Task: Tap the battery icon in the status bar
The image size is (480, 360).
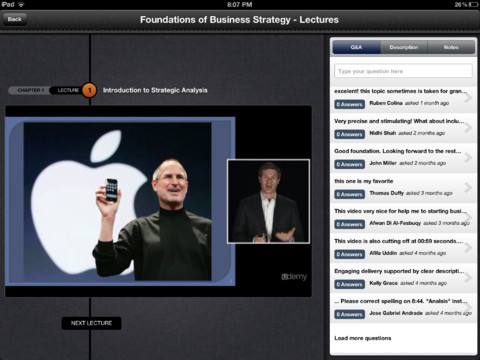Action: [473, 4]
